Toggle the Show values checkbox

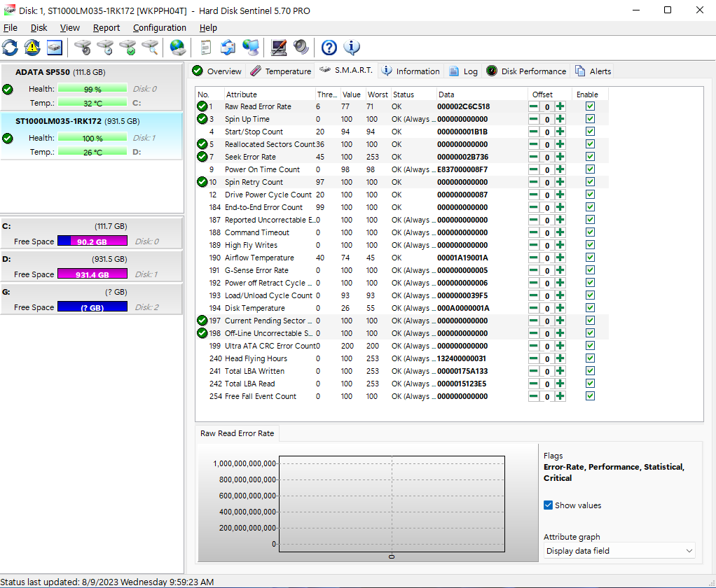click(x=548, y=505)
